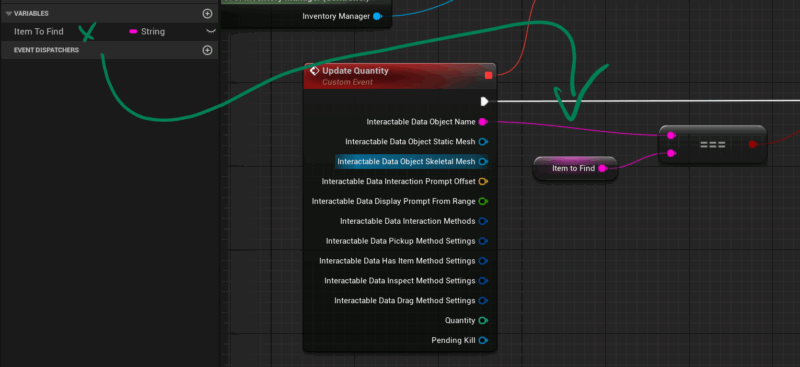Viewport: 800px width, 367px height.
Task: Click the Pending Kill pin
Action: pyautogui.click(x=483, y=340)
